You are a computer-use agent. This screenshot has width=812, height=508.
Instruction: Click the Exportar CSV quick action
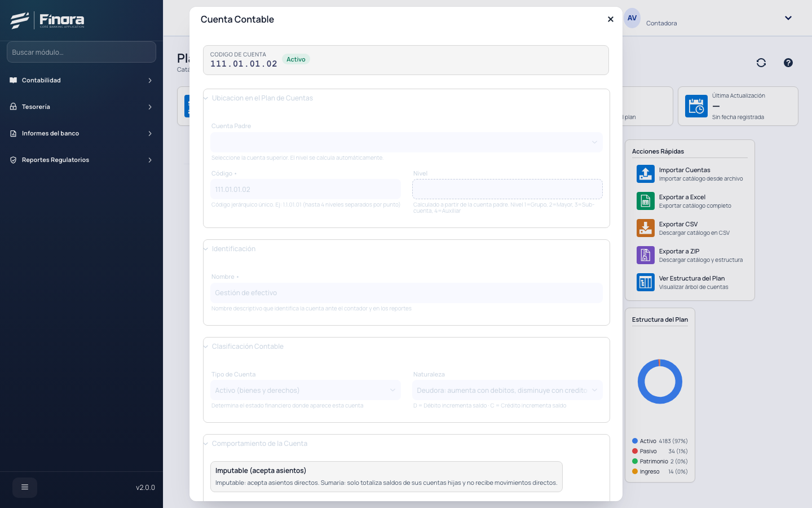[x=690, y=228]
